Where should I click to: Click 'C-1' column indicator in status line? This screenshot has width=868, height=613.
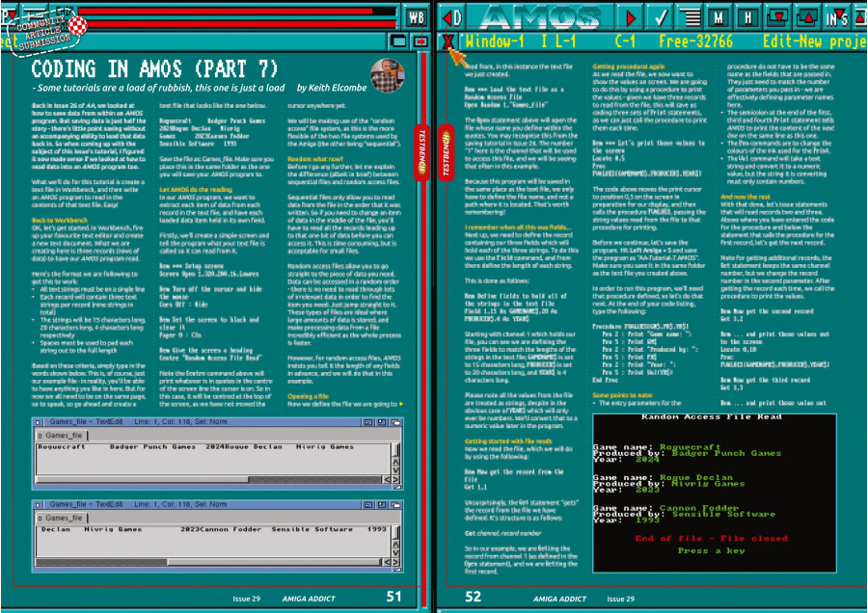tap(624, 41)
